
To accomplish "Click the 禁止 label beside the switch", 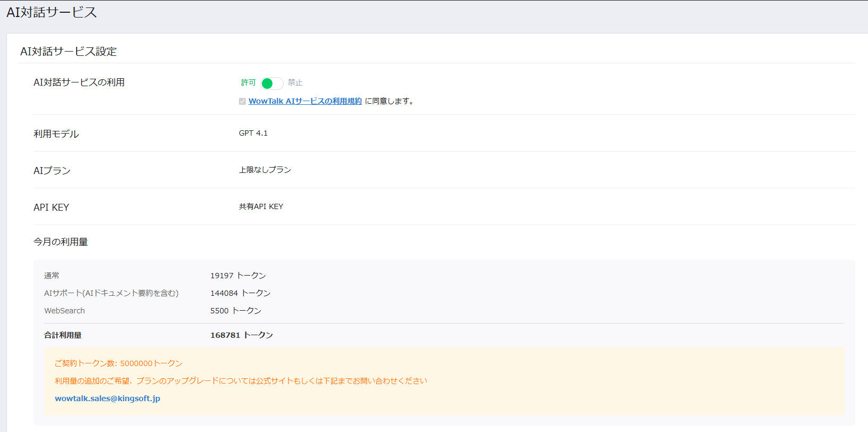I will click(295, 82).
